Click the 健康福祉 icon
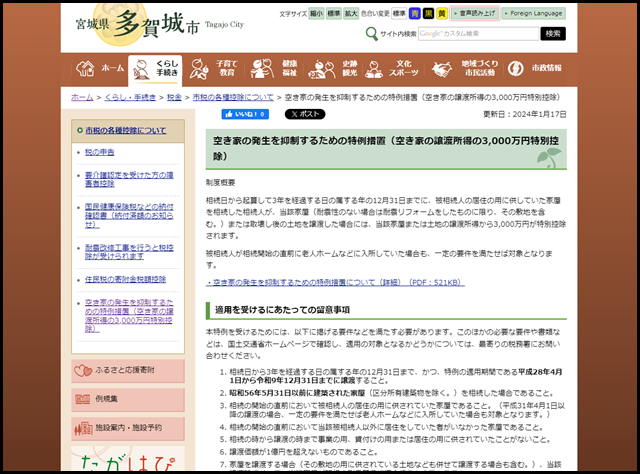This screenshot has height=474, width=640. [x=262, y=68]
